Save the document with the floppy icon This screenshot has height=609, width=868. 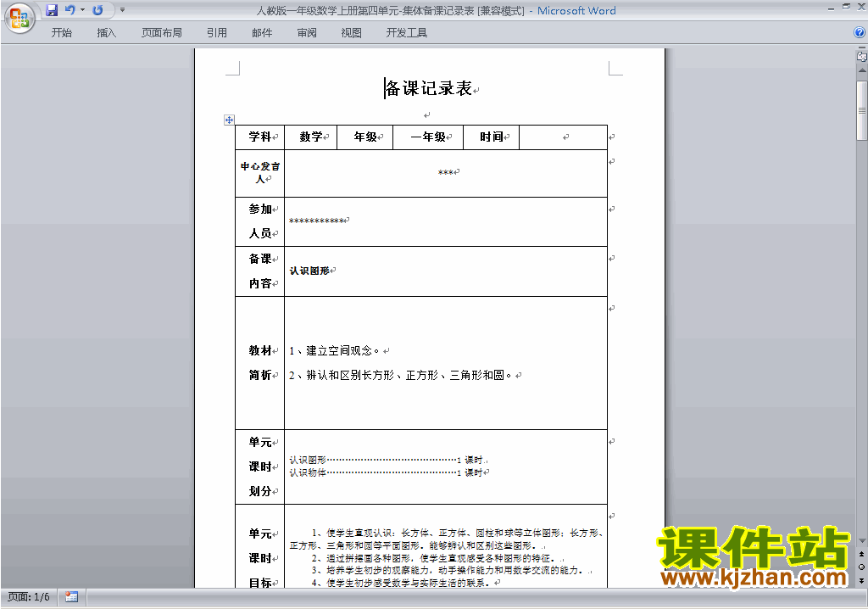tap(52, 10)
